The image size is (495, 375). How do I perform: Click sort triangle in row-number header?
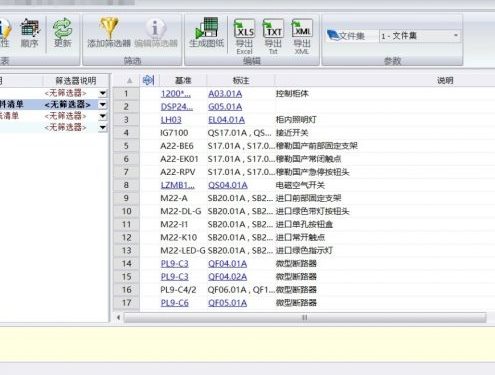click(129, 80)
